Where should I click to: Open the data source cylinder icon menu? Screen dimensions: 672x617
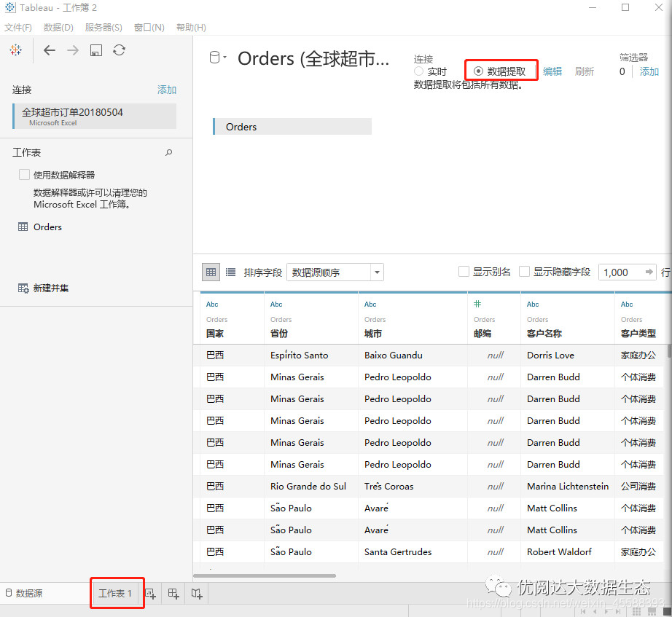click(218, 58)
